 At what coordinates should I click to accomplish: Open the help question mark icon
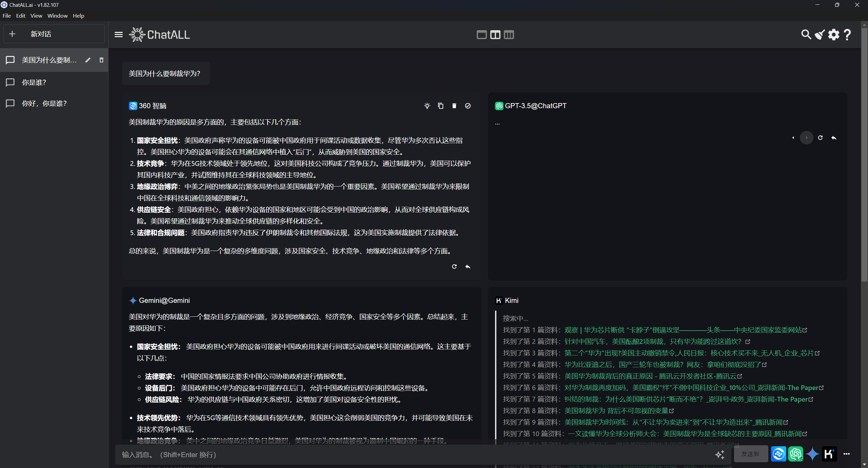pyautogui.click(x=847, y=35)
